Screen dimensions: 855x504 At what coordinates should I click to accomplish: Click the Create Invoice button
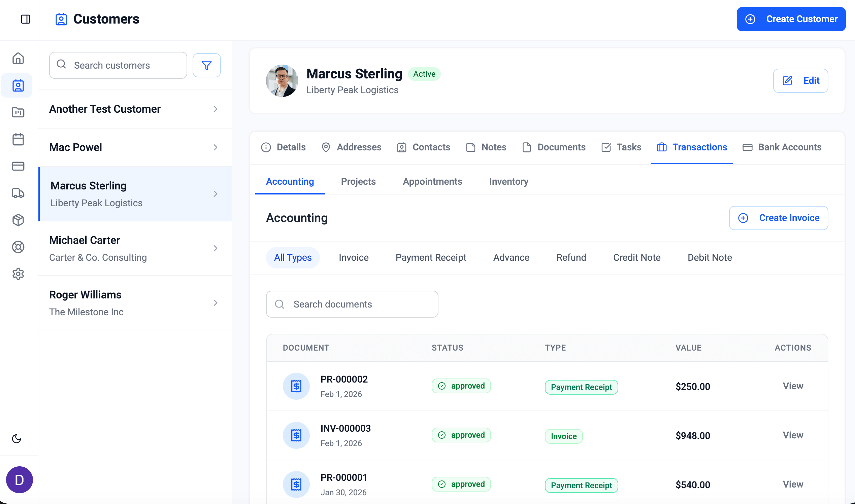(778, 218)
